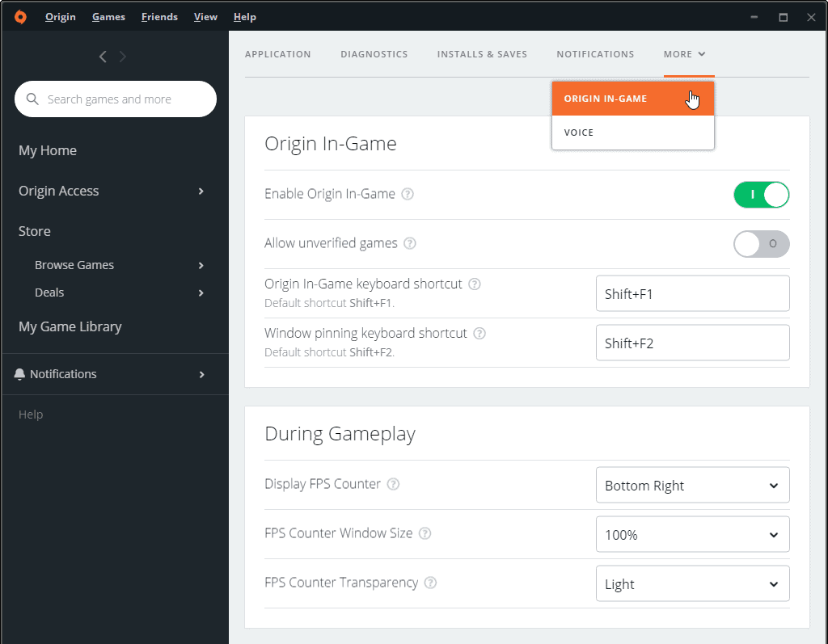Click the Search games and more field
The image size is (828, 644).
coord(116,99)
